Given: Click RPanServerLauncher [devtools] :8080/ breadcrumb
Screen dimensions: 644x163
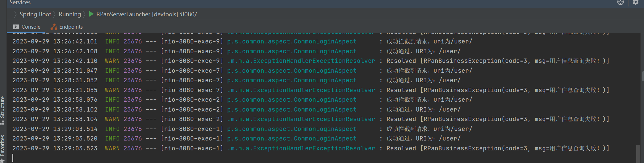Looking at the screenshot, I should [146, 14].
